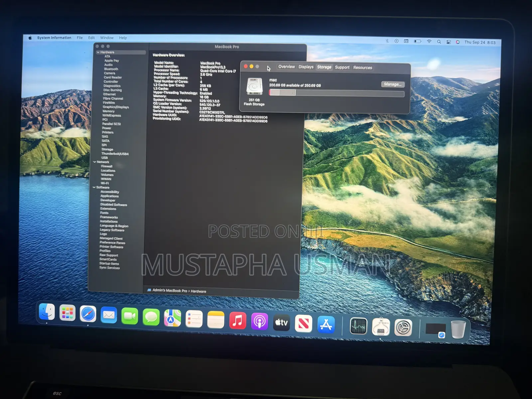Click the Manage... storage button

coord(393,84)
